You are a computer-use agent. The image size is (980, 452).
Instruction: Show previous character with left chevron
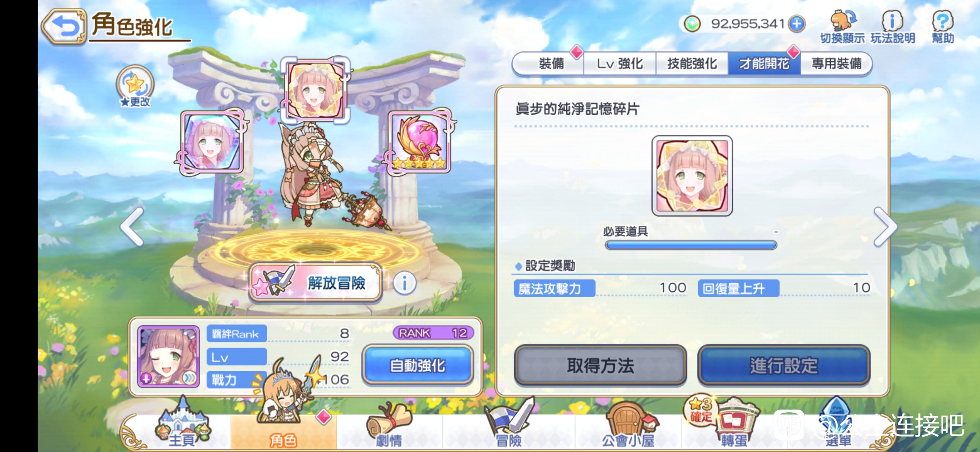133,227
